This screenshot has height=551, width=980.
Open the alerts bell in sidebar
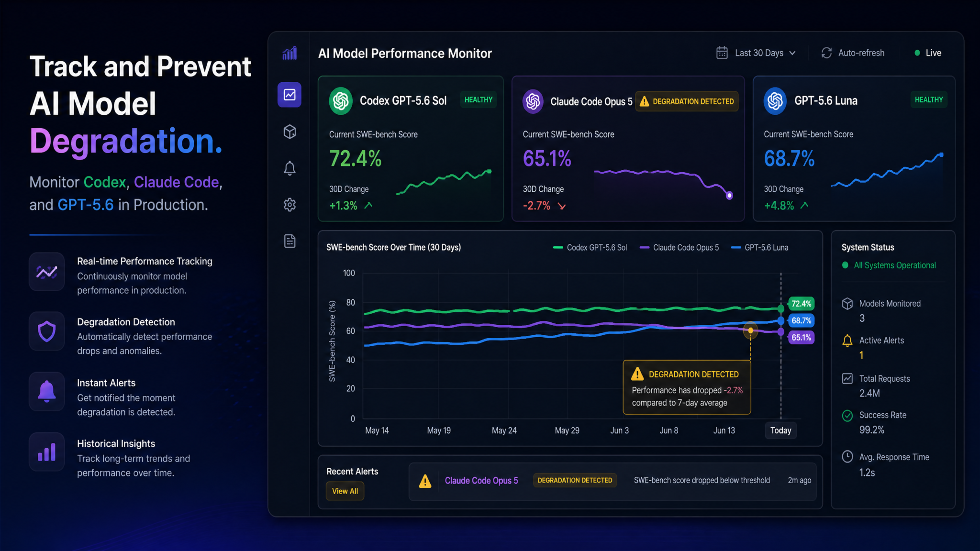click(x=290, y=168)
